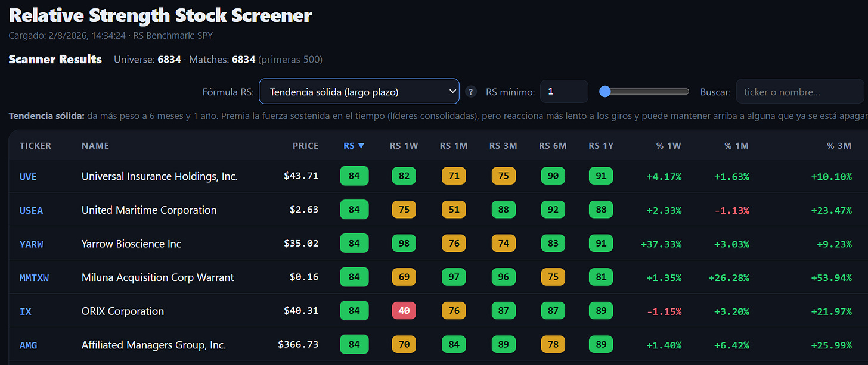Select the IX ticker link
Image resolution: width=868 pixels, height=365 pixels.
(x=26, y=311)
